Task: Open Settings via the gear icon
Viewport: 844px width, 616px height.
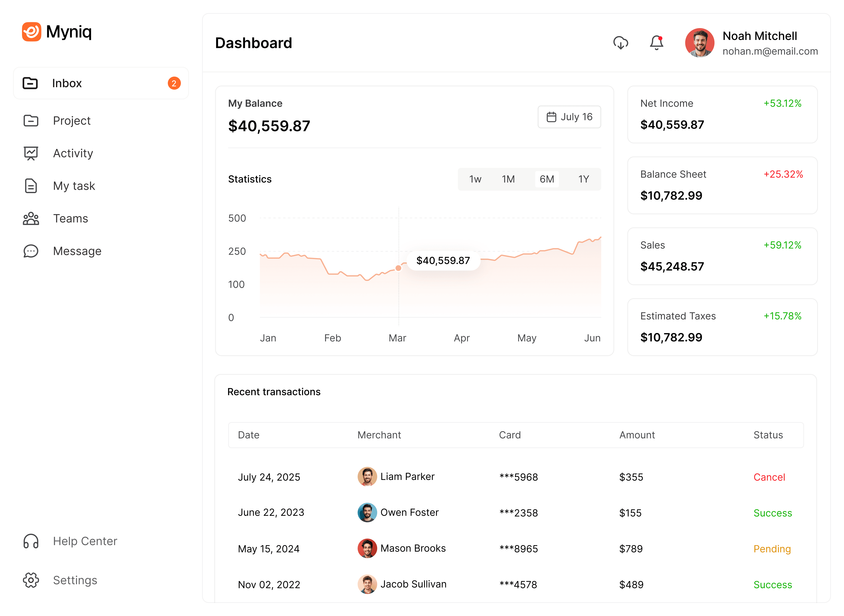Action: (x=31, y=580)
